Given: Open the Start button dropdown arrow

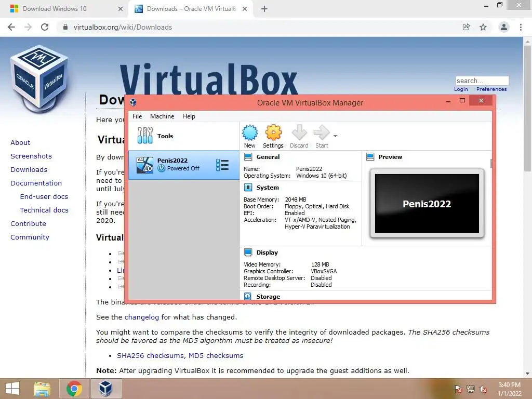Looking at the screenshot, I should [335, 136].
